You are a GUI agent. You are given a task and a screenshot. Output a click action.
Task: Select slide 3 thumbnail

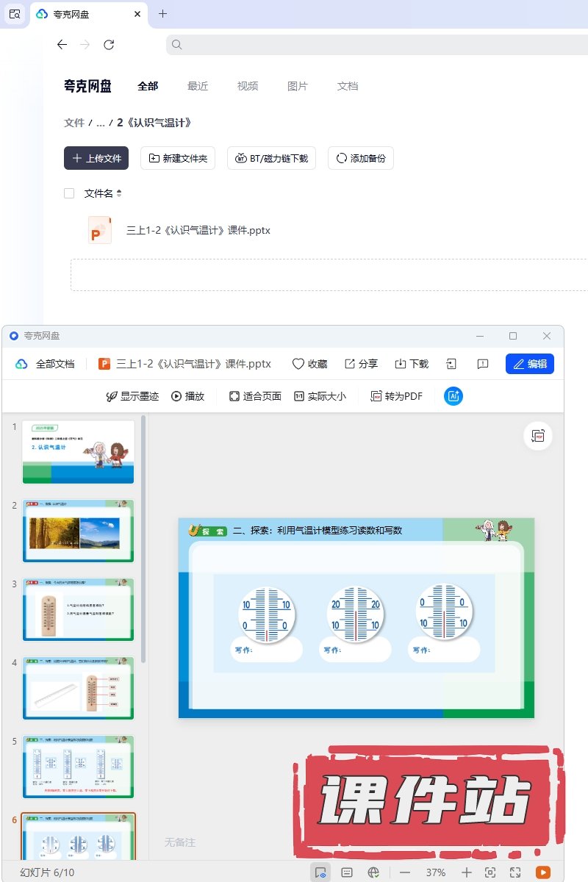coord(79,609)
